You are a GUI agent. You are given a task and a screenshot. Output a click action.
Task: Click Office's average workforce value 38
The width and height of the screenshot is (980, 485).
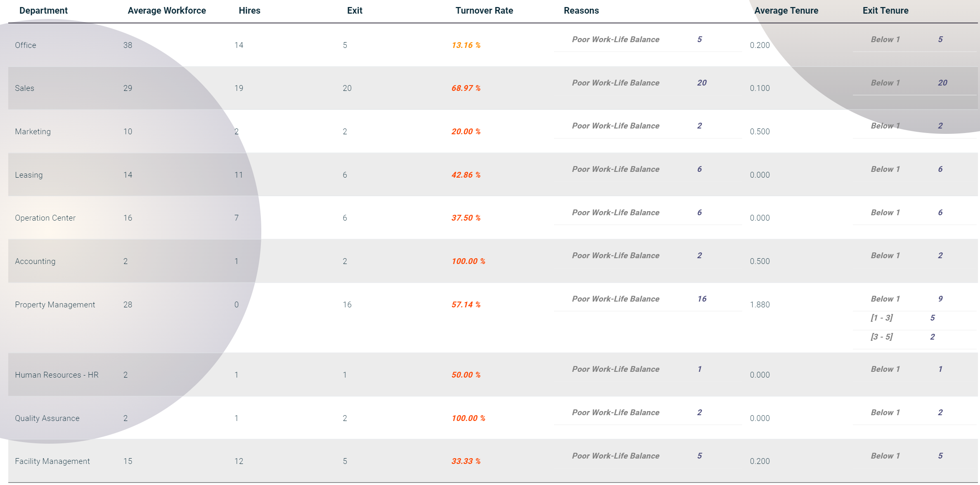click(x=128, y=45)
